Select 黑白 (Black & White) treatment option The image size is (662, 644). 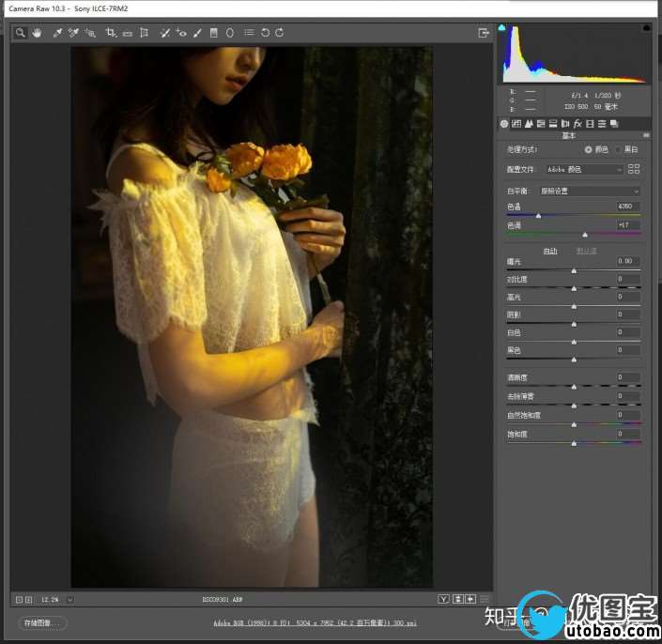(617, 149)
